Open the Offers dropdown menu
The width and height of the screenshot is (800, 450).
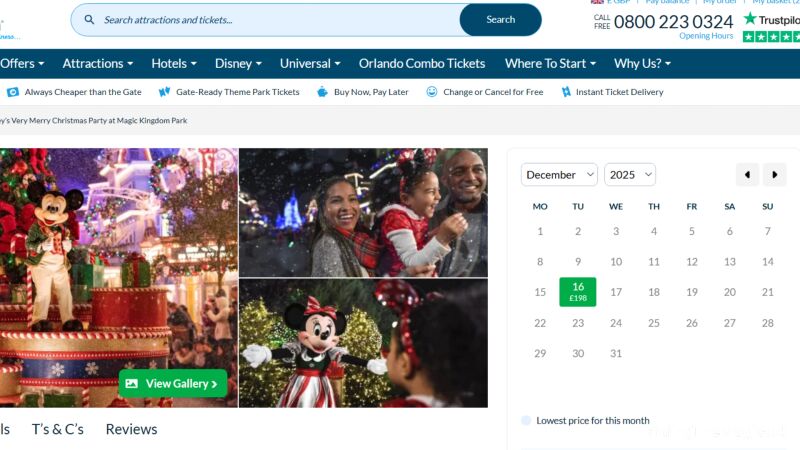point(22,63)
